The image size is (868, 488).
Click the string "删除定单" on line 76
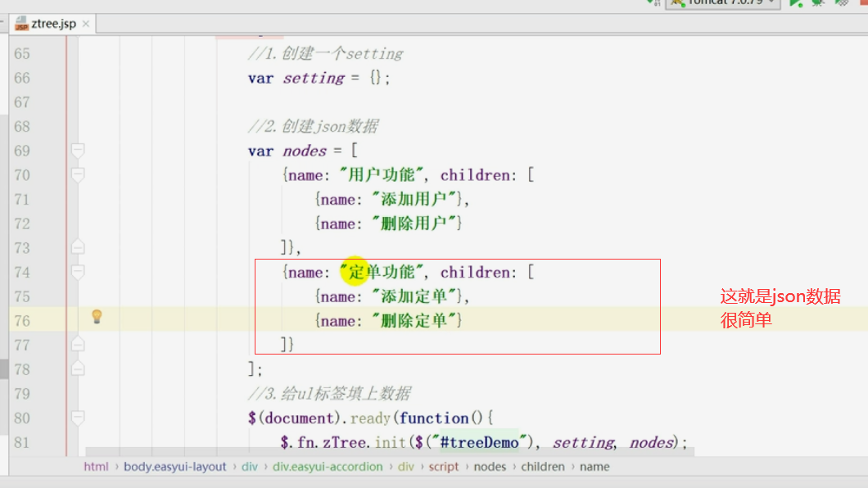click(414, 321)
